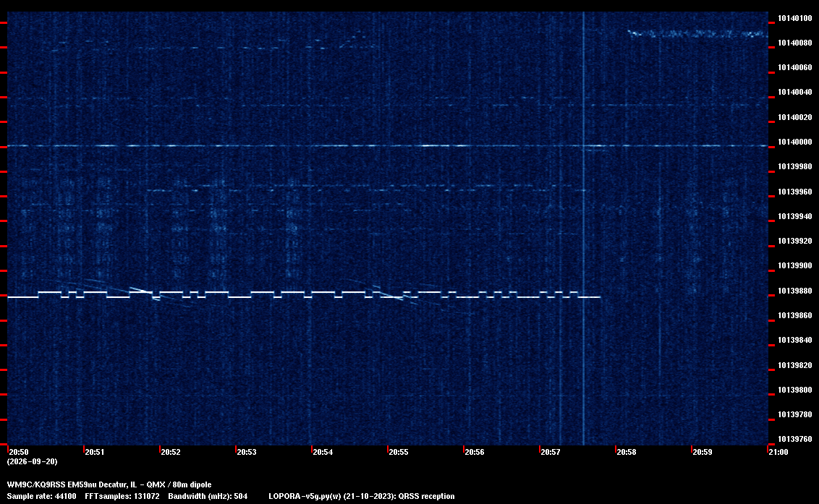Select the 20:55 time tick label
Screen dimensions: 819x504
pyautogui.click(x=398, y=452)
